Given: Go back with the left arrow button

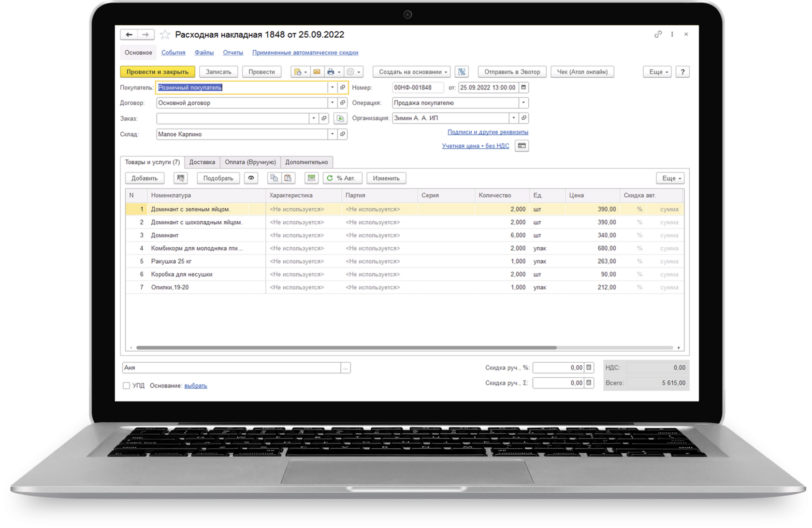Looking at the screenshot, I should (x=129, y=35).
